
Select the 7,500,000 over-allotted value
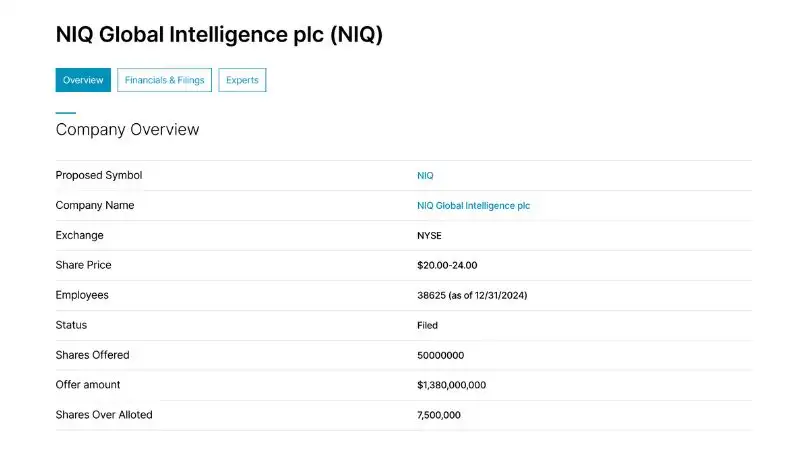(x=438, y=415)
